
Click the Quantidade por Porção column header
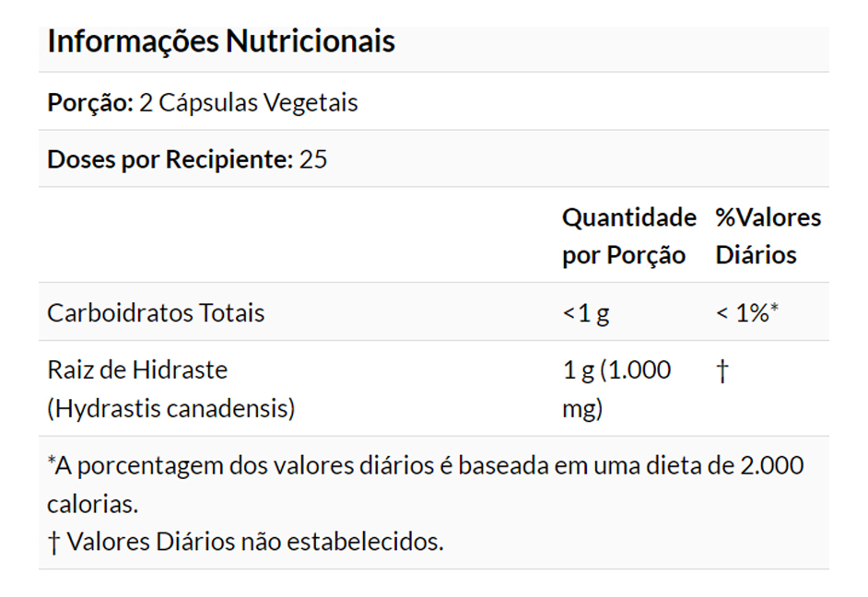coord(628,236)
